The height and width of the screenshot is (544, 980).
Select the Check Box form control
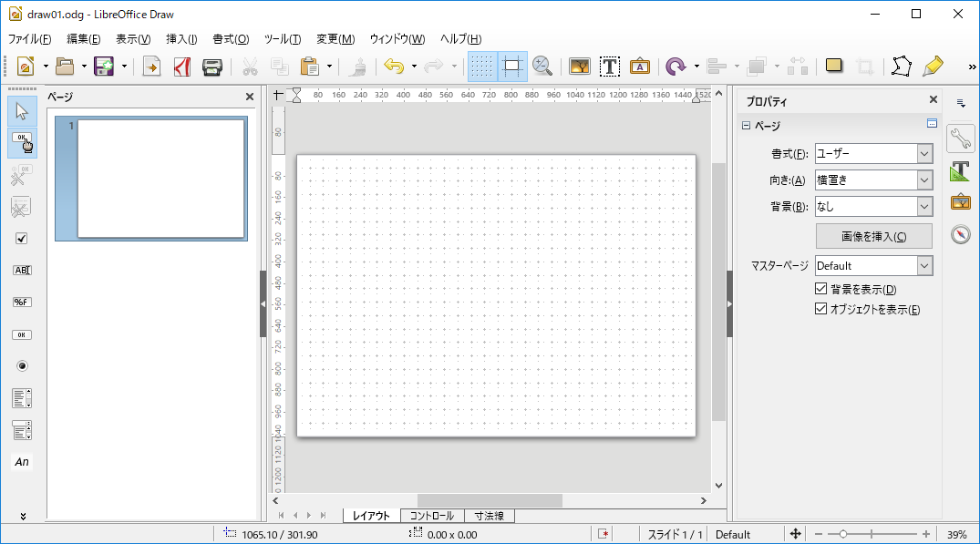click(21, 238)
